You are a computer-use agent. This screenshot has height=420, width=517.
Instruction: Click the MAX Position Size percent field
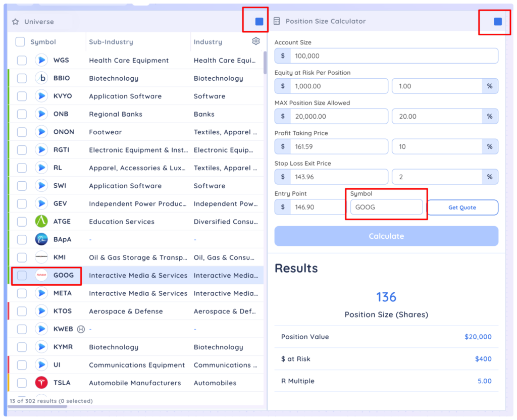pos(445,117)
